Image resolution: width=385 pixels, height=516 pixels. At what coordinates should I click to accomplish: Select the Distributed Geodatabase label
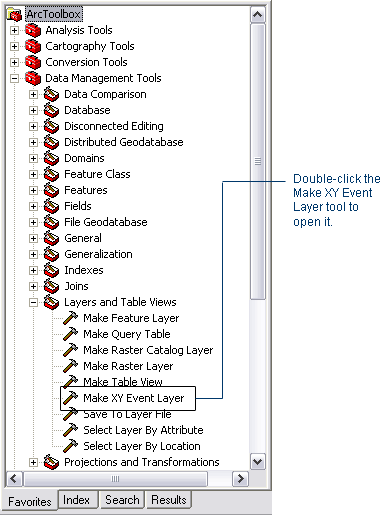(x=124, y=142)
